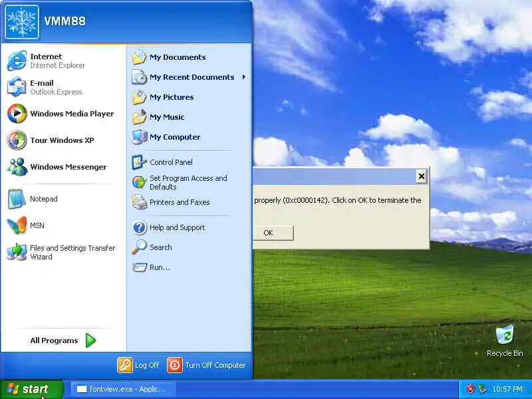This screenshot has width=532, height=399.
Task: Click the Tour Windows XP icon
Action: (17, 140)
